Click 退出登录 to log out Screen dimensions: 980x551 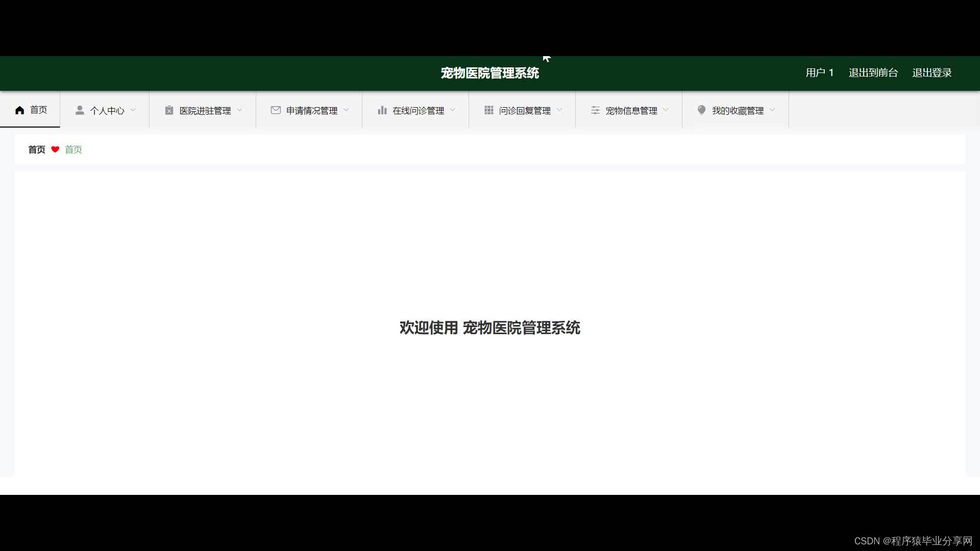click(x=932, y=73)
